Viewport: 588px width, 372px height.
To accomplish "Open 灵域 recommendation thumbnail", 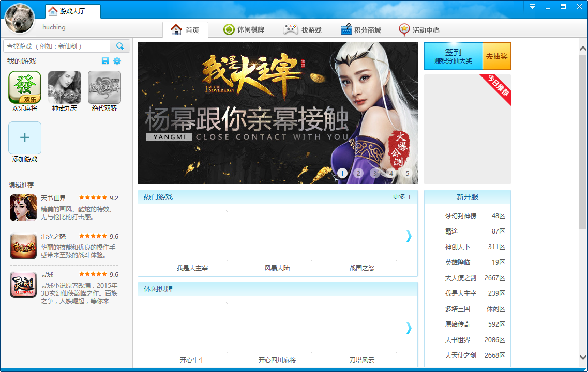I will [x=23, y=284].
